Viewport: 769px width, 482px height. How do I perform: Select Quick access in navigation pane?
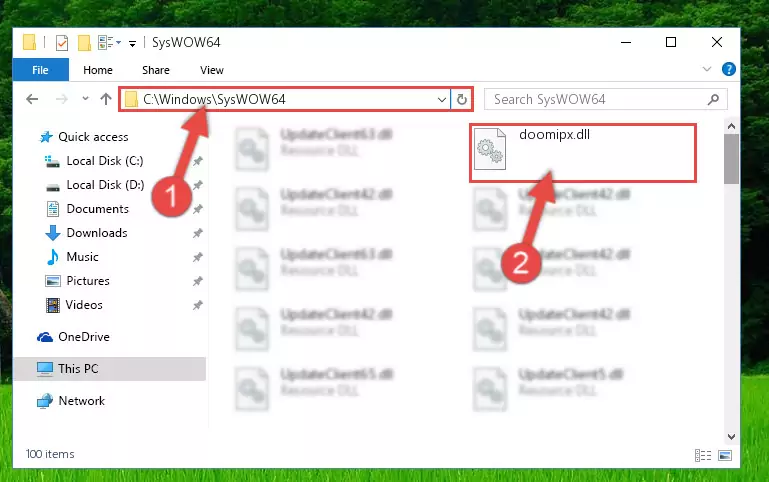tap(93, 137)
